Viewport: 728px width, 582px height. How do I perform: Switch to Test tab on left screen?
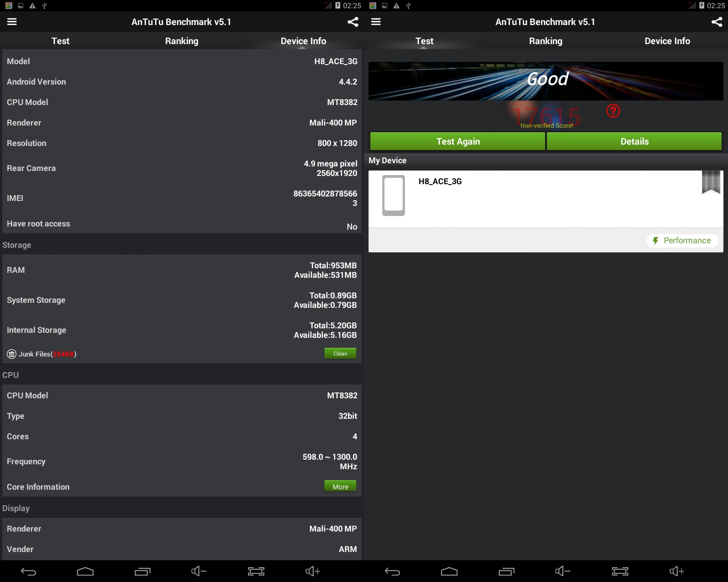pos(61,41)
